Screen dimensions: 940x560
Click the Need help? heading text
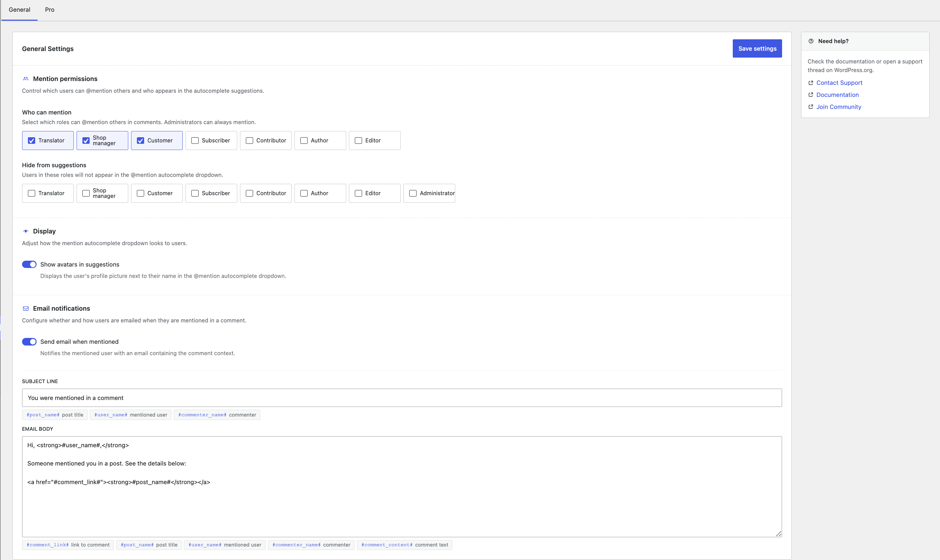point(833,41)
